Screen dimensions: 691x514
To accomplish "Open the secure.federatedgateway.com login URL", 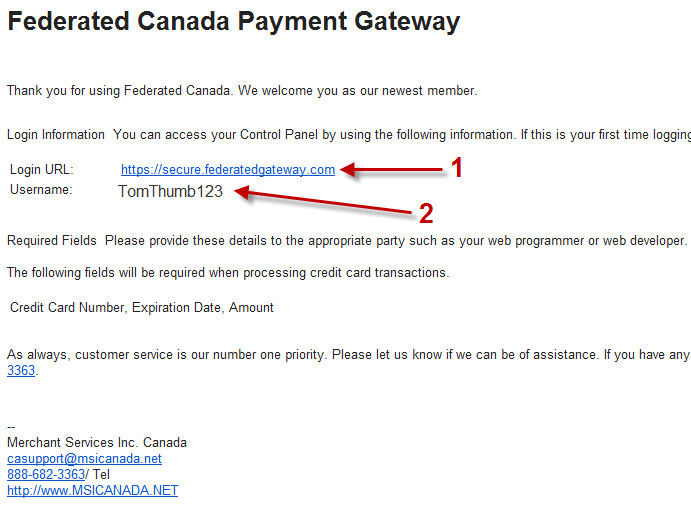I will pyautogui.click(x=228, y=170).
